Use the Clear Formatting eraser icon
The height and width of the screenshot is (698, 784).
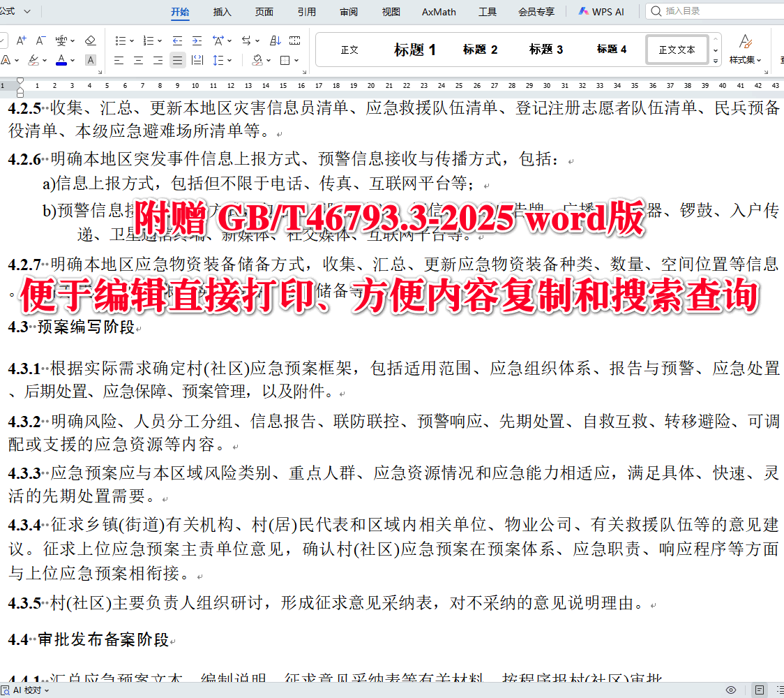tap(90, 40)
